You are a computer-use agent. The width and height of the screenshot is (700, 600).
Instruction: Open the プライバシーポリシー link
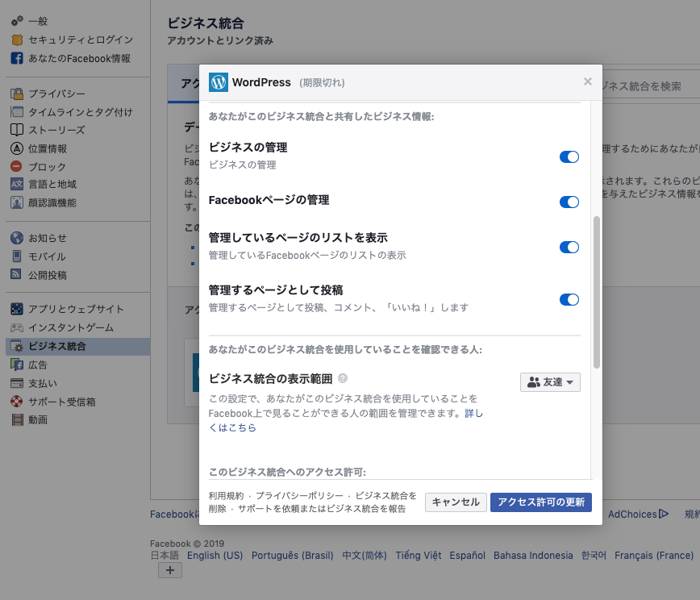coord(299,495)
